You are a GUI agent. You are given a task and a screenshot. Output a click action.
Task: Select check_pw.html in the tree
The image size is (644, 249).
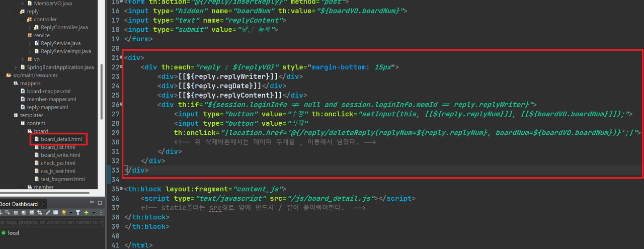pos(58,163)
